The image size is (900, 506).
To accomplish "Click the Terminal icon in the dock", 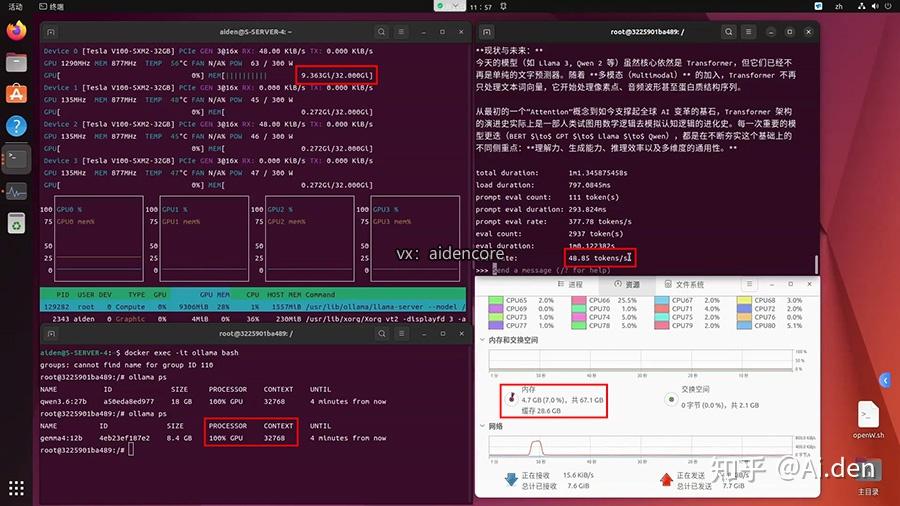I will (17, 158).
